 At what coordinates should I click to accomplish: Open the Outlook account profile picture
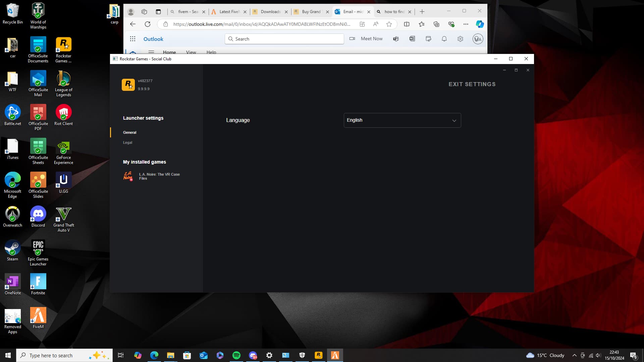click(x=478, y=39)
